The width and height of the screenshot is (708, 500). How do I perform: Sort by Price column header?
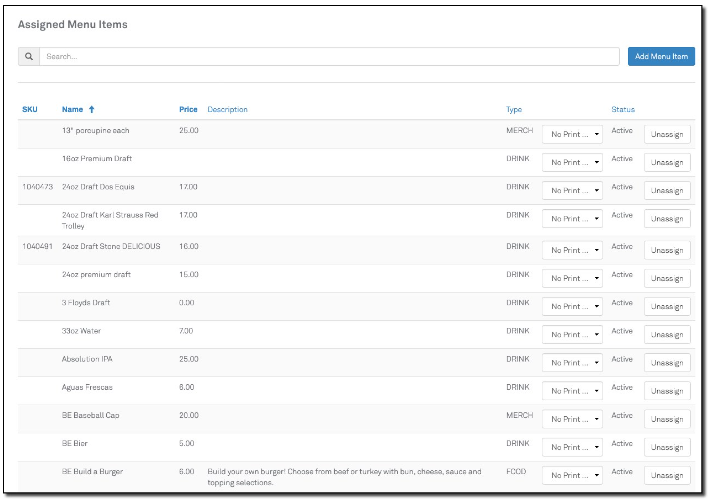(x=188, y=110)
